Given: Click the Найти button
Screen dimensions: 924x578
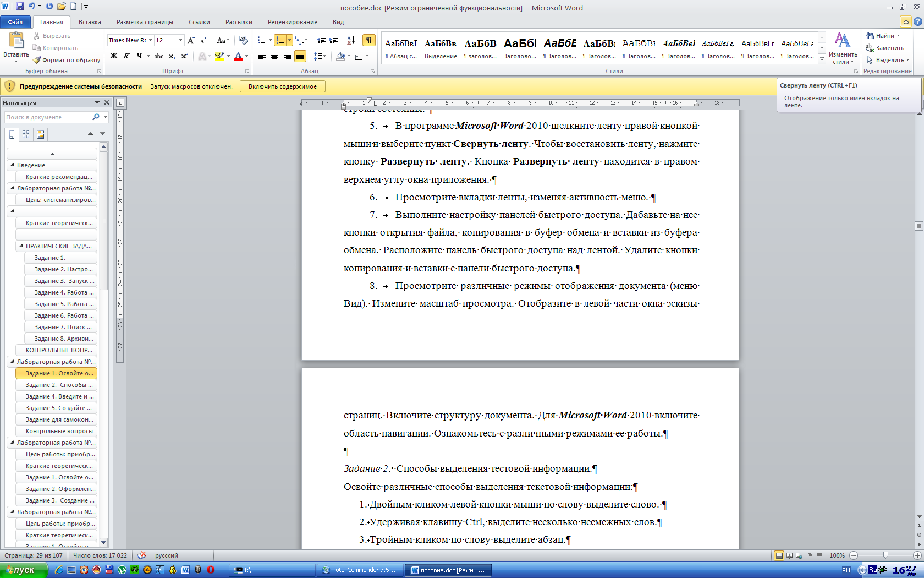Looking at the screenshot, I should [x=883, y=36].
